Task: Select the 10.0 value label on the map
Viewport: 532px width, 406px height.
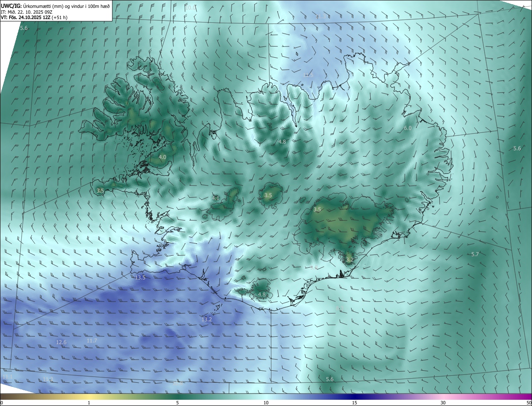Action: pos(191,8)
